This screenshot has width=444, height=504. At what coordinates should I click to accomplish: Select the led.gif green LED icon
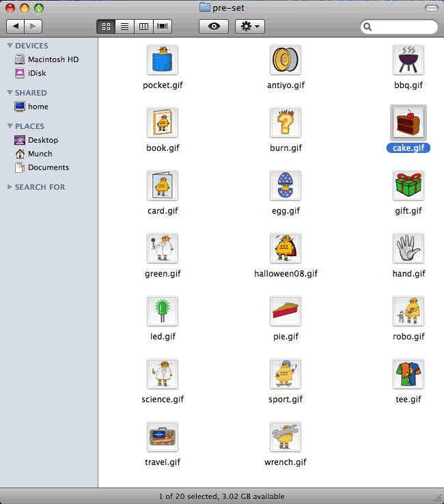coord(163,311)
